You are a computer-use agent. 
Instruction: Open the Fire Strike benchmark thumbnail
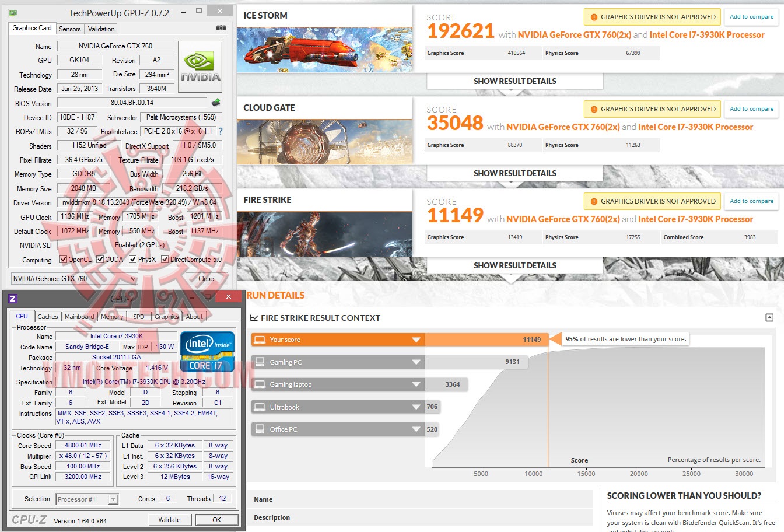click(x=325, y=234)
